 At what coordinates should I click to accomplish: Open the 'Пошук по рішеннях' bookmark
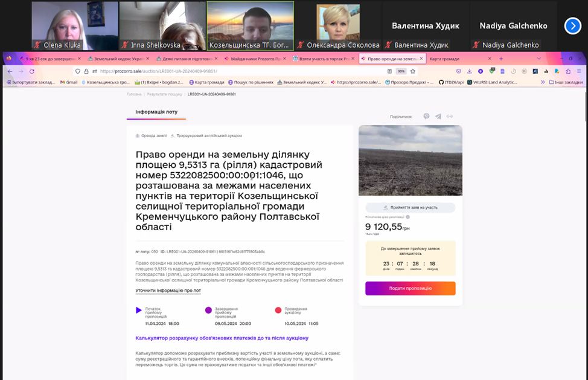(x=251, y=82)
